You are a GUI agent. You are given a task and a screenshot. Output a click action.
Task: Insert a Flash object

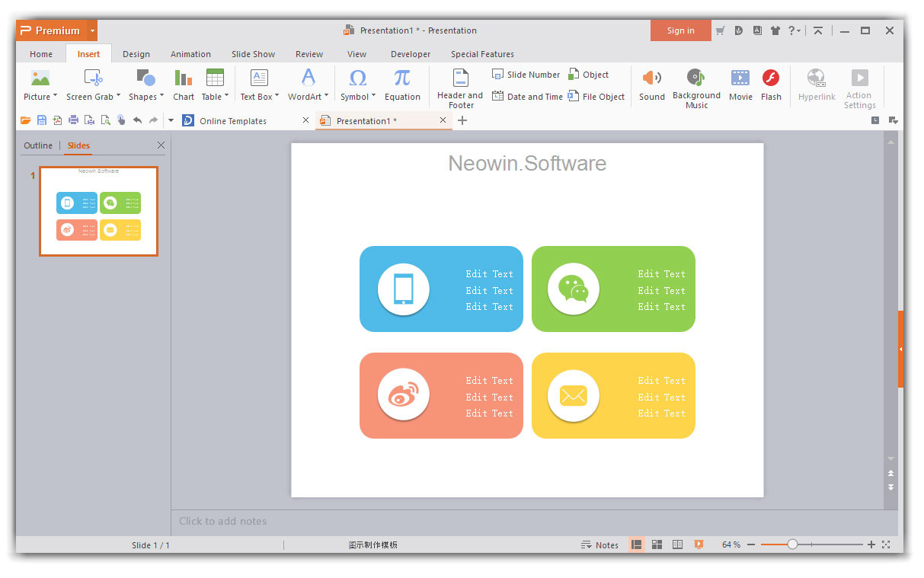point(771,84)
